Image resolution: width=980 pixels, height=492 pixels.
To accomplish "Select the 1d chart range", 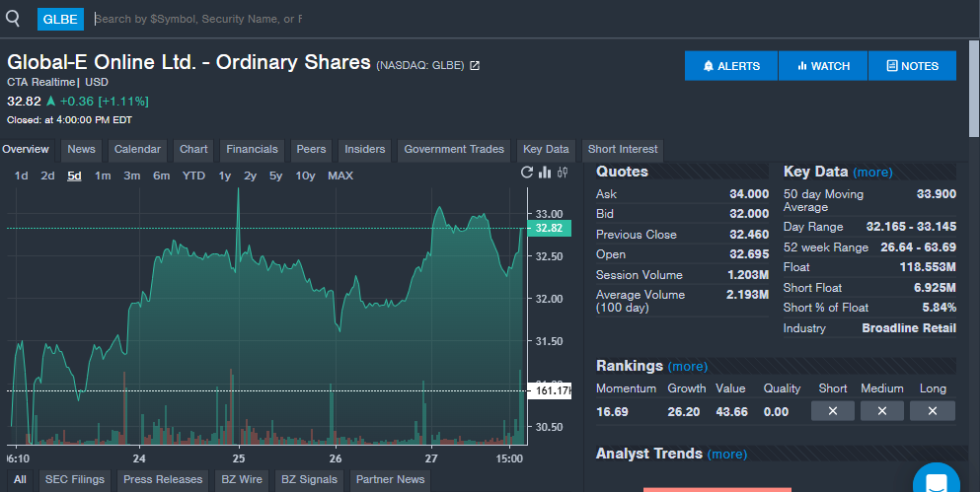I will [22, 176].
